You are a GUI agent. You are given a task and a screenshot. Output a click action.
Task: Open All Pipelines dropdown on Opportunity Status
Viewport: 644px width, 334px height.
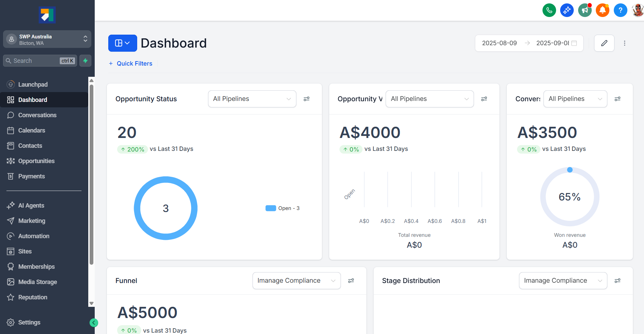(252, 99)
